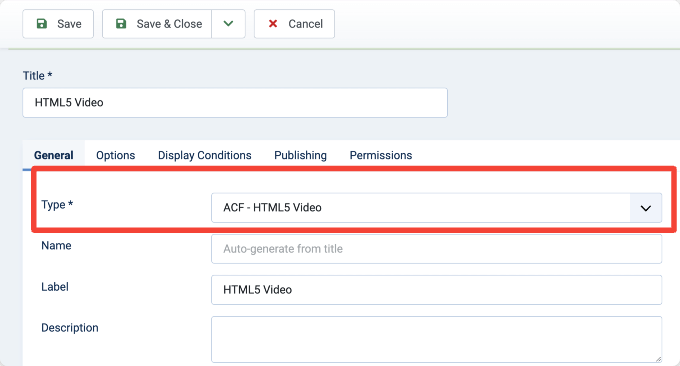Focus the Title input field
Image resolution: width=680 pixels, height=366 pixels.
click(x=235, y=103)
